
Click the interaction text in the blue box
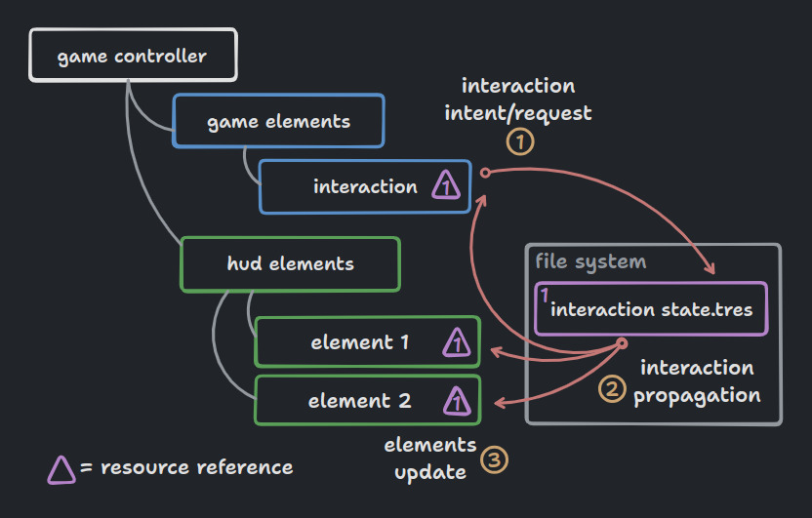click(x=365, y=186)
